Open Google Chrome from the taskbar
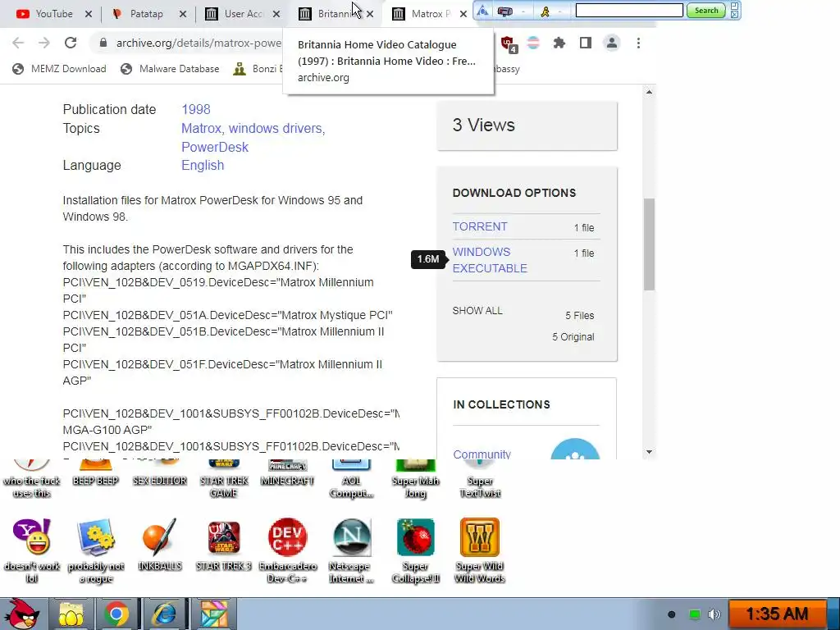The width and height of the screenshot is (840, 630). (116, 614)
